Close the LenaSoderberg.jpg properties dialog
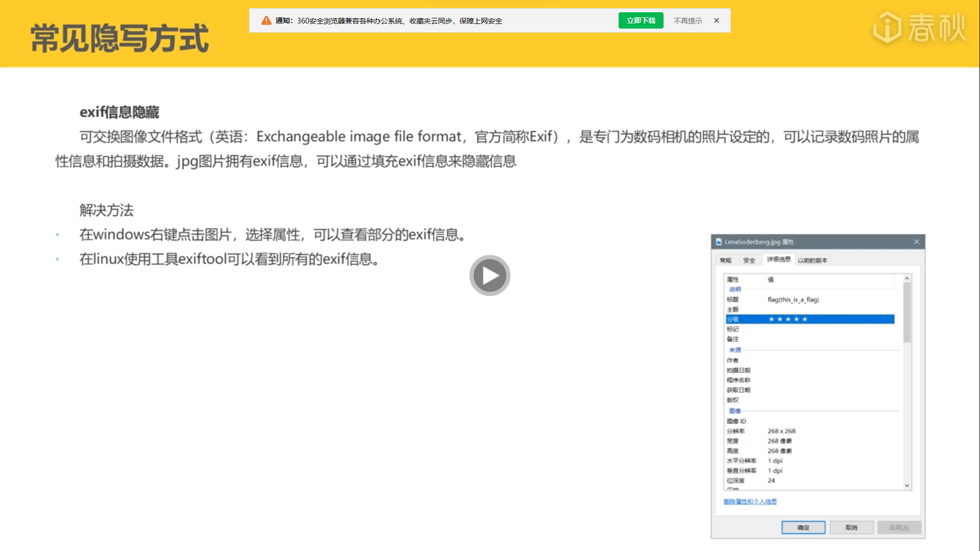 [x=916, y=242]
